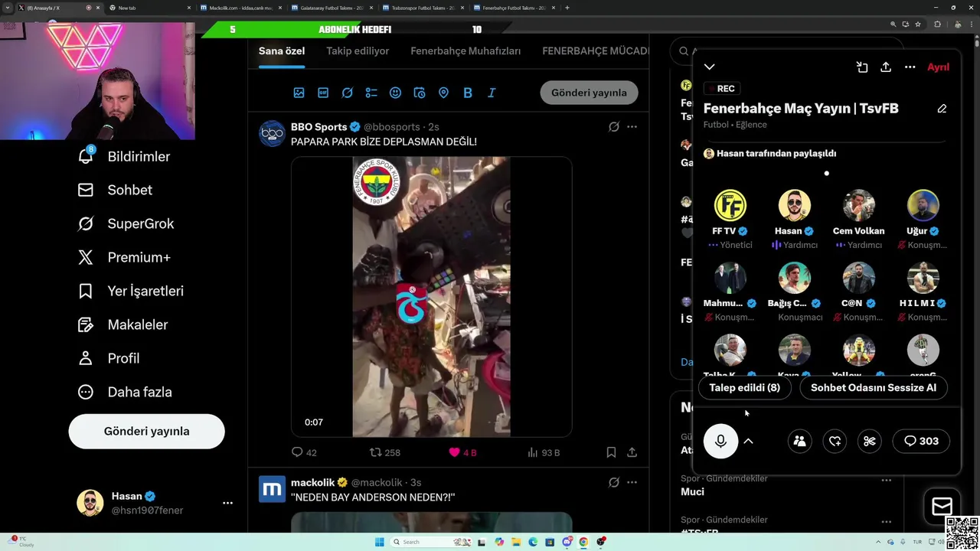Open Talep edildi (8) requests
Image resolution: width=980 pixels, height=551 pixels.
click(x=744, y=387)
